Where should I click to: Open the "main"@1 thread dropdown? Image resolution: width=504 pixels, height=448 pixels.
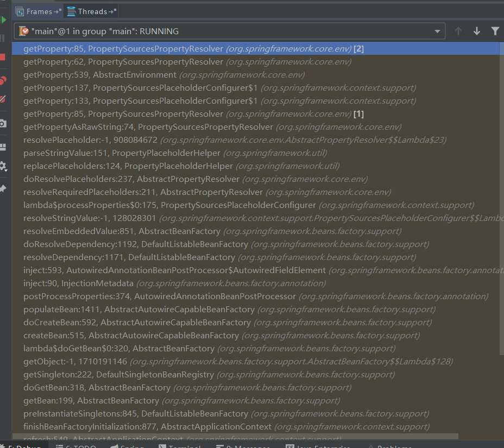pos(230,31)
